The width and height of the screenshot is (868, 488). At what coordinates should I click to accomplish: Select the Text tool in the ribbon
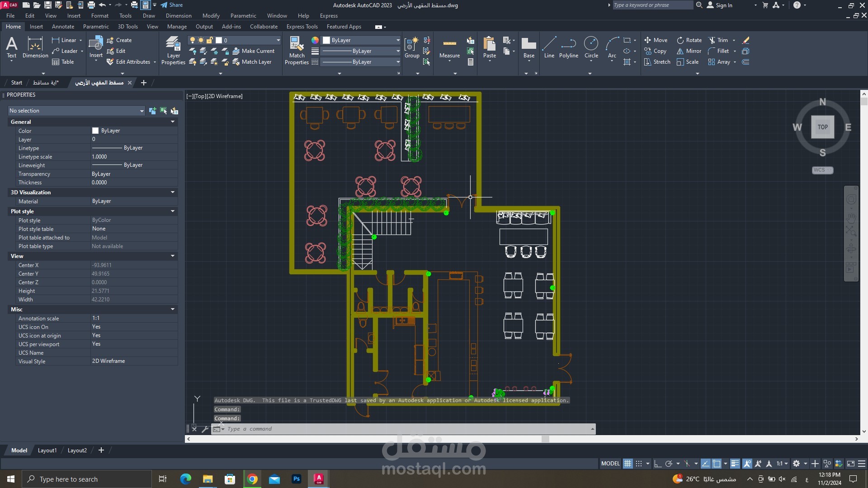[x=12, y=48]
